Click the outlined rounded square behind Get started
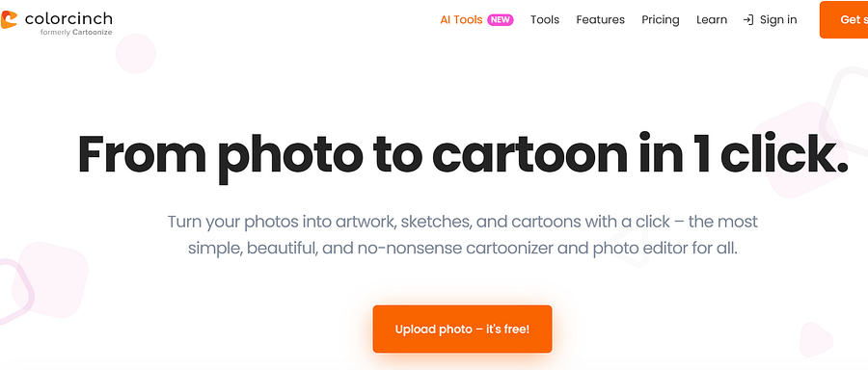This screenshot has height=370, width=868. pos(847,111)
